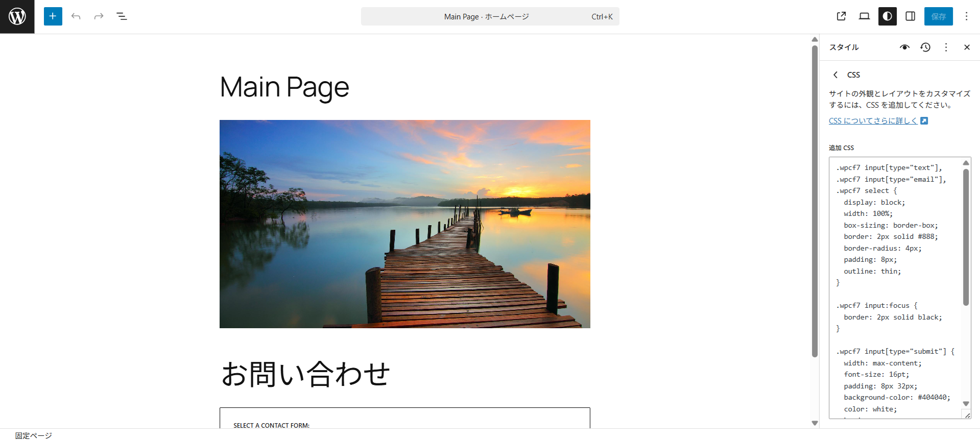Click the blue 保存 save button
Screen dimensions: 980x440
point(938,16)
